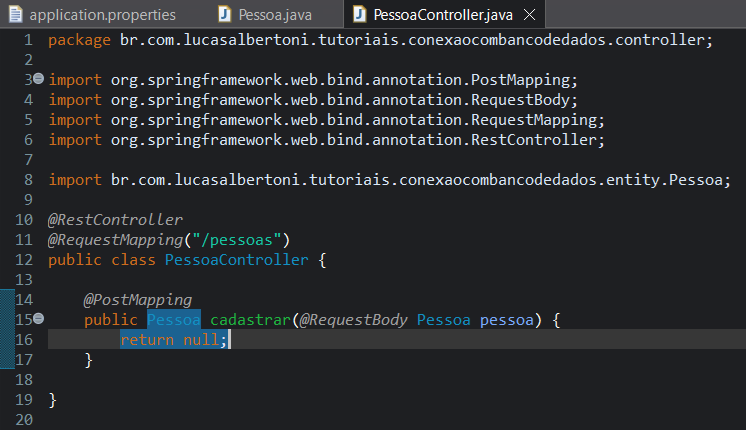Click the return null statement
The height and width of the screenshot is (430, 746).
coord(174,339)
